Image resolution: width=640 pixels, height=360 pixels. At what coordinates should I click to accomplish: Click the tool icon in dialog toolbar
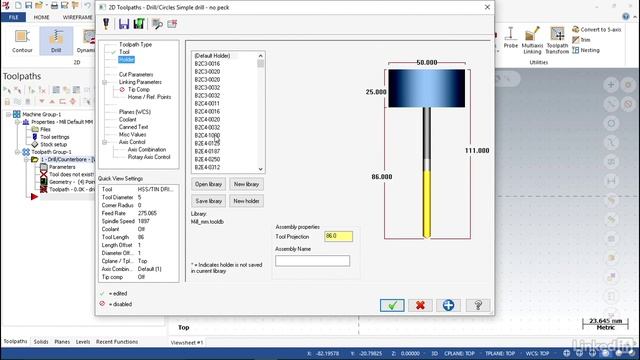pyautogui.click(x=106, y=24)
